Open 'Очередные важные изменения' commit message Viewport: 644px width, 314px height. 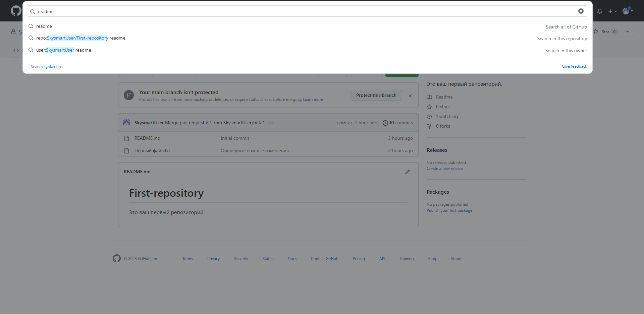tap(255, 150)
